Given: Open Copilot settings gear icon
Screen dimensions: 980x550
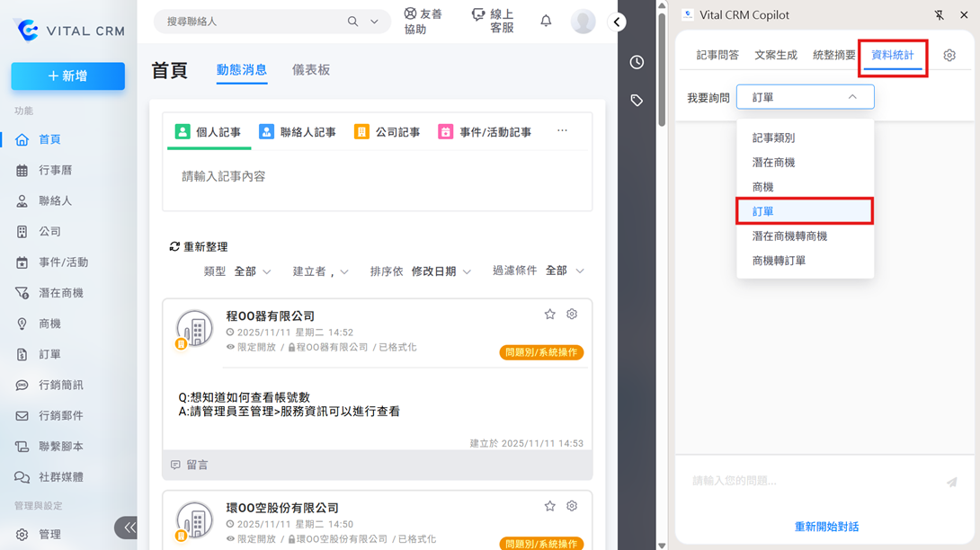Looking at the screenshot, I should click(x=949, y=56).
